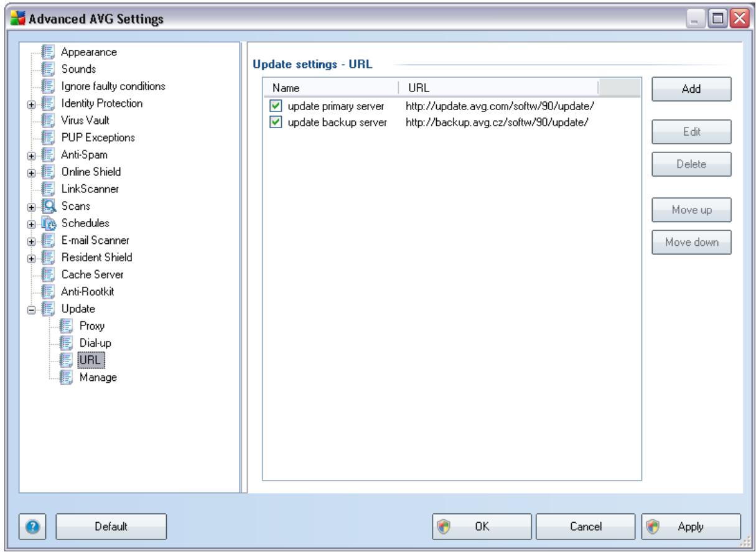
Task: Sort by the Name column header
Action: [x=330, y=88]
